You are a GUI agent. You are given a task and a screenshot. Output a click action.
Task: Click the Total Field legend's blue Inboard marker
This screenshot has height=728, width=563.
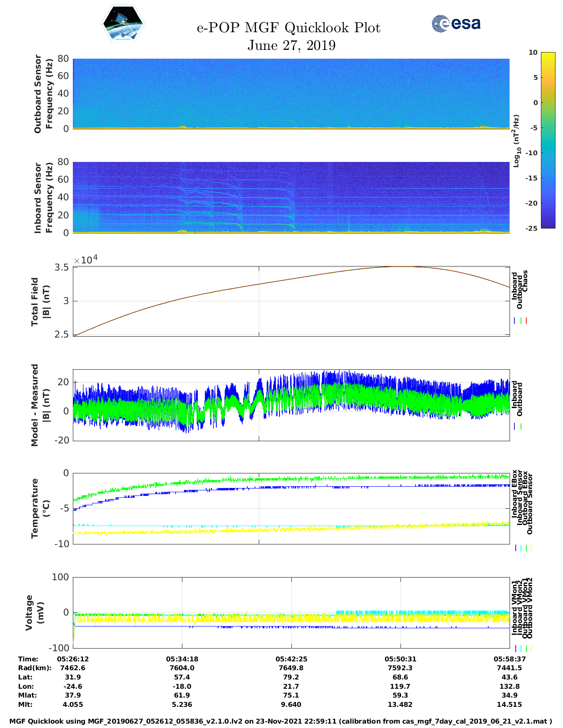(x=515, y=321)
